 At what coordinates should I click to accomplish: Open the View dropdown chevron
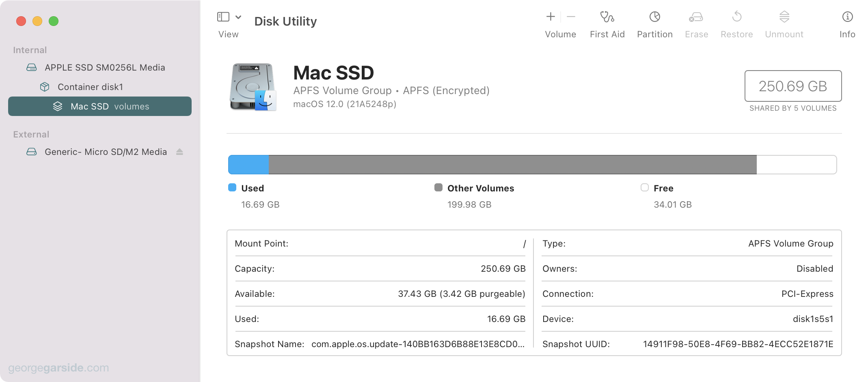tap(238, 17)
